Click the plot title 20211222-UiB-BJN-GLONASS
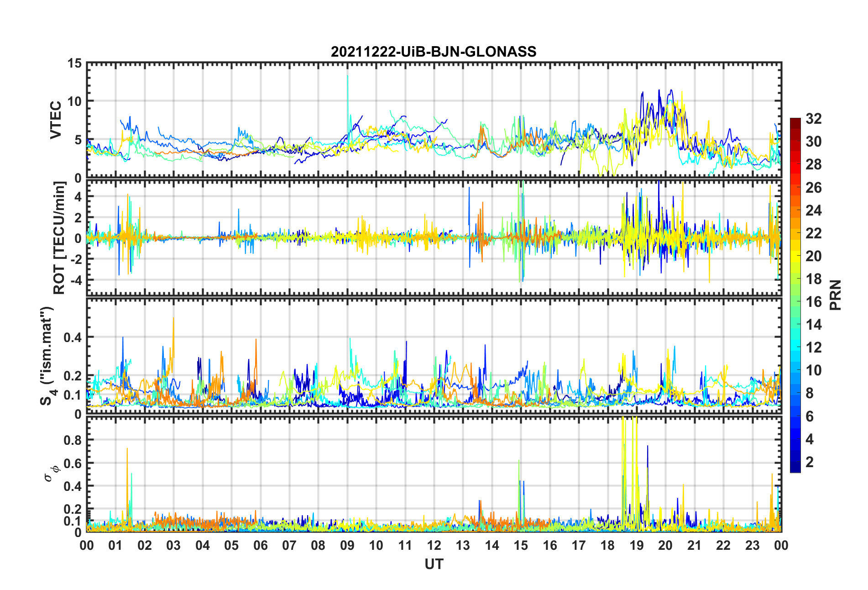The image size is (868, 590). click(x=434, y=52)
